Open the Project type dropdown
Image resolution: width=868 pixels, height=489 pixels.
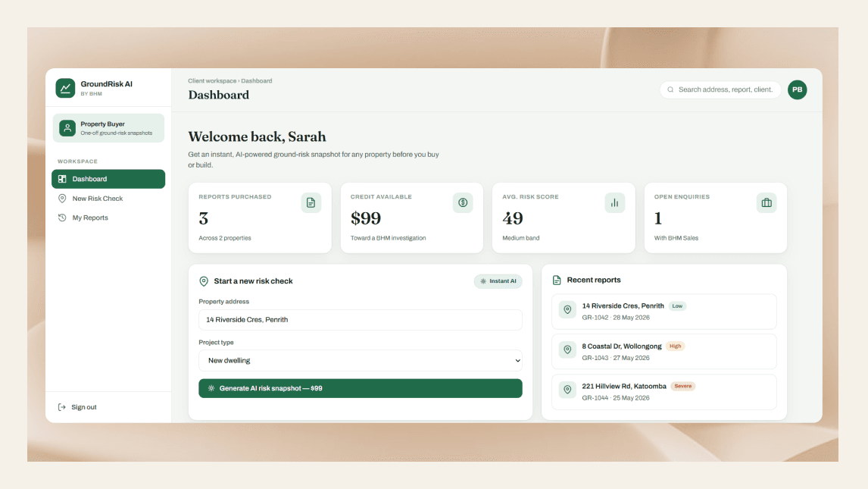click(361, 361)
